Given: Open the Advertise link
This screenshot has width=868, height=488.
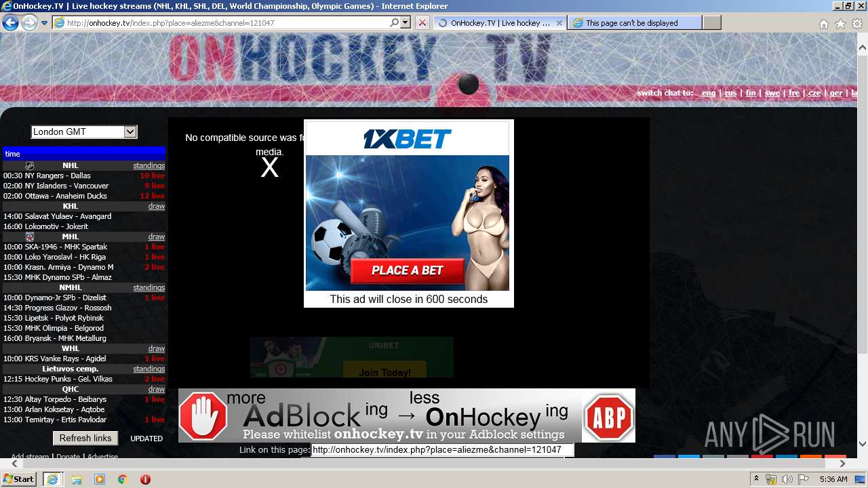Looking at the screenshot, I should point(102,457).
